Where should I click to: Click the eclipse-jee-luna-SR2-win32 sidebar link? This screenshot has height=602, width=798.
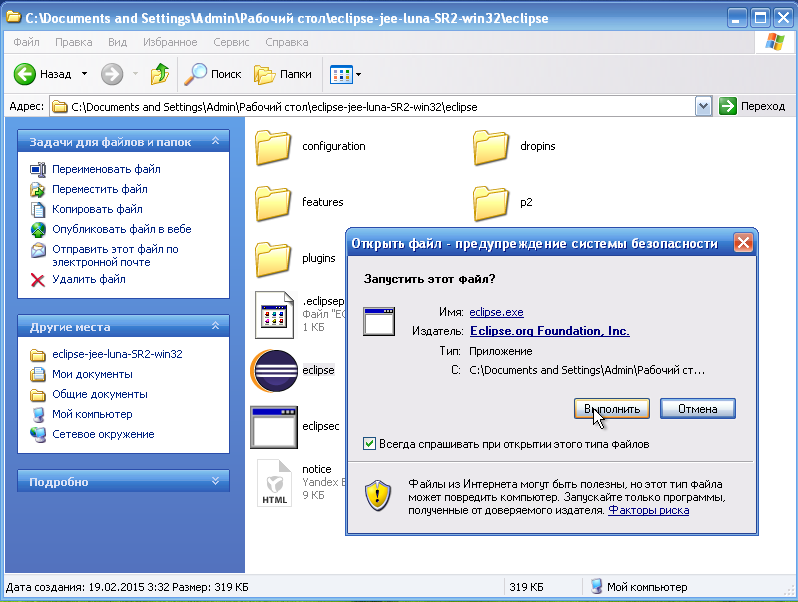pos(117,354)
